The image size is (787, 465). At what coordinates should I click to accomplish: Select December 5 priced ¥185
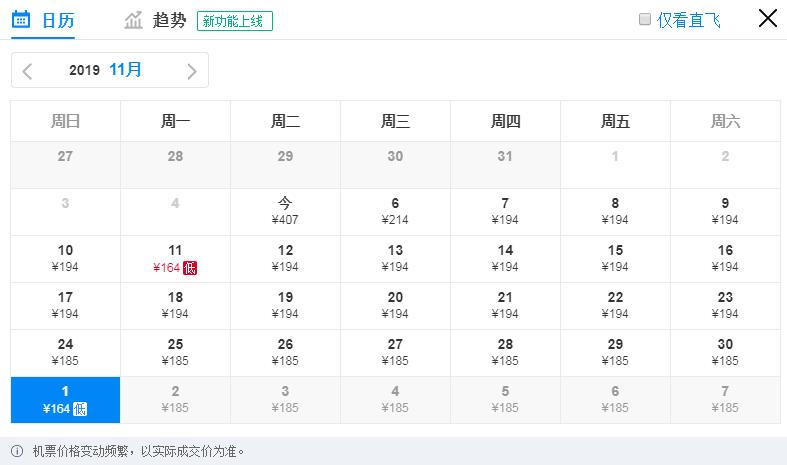(505, 400)
